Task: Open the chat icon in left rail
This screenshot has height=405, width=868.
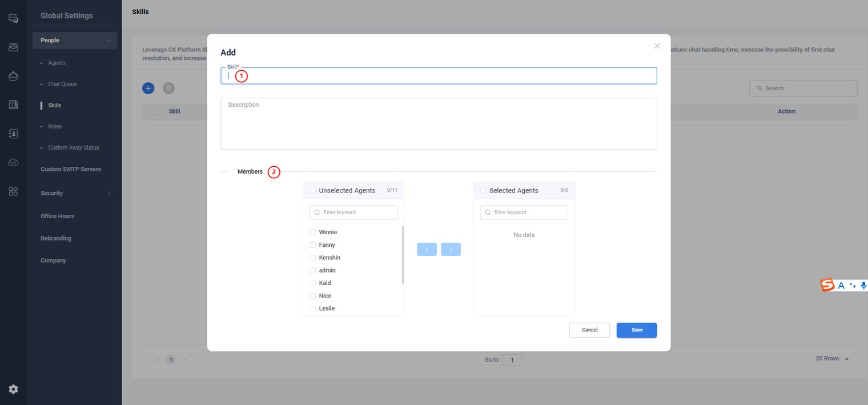Action: [x=13, y=19]
